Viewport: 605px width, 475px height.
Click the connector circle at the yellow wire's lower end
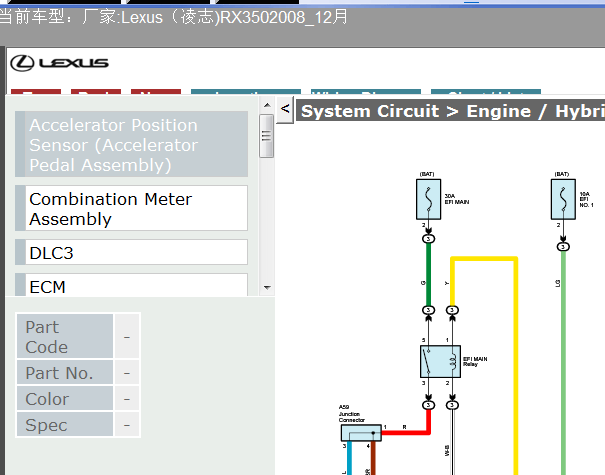[x=452, y=310]
